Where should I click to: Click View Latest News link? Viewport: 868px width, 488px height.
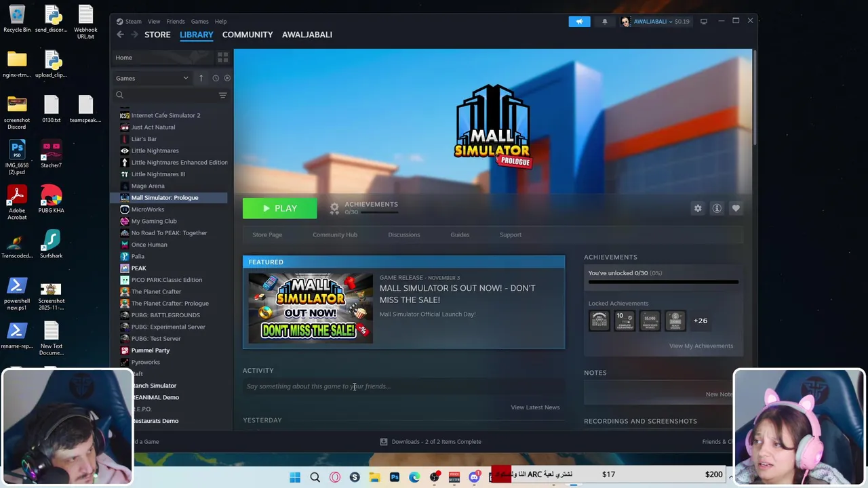point(535,407)
